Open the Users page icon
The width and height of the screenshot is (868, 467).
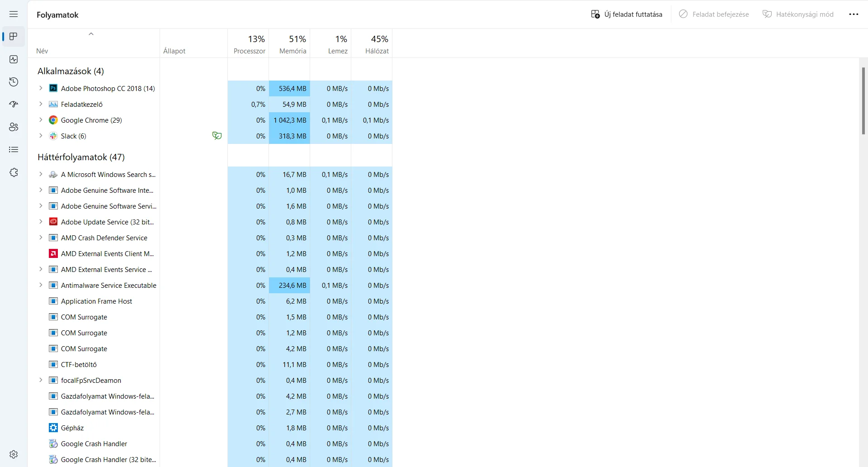(14, 127)
